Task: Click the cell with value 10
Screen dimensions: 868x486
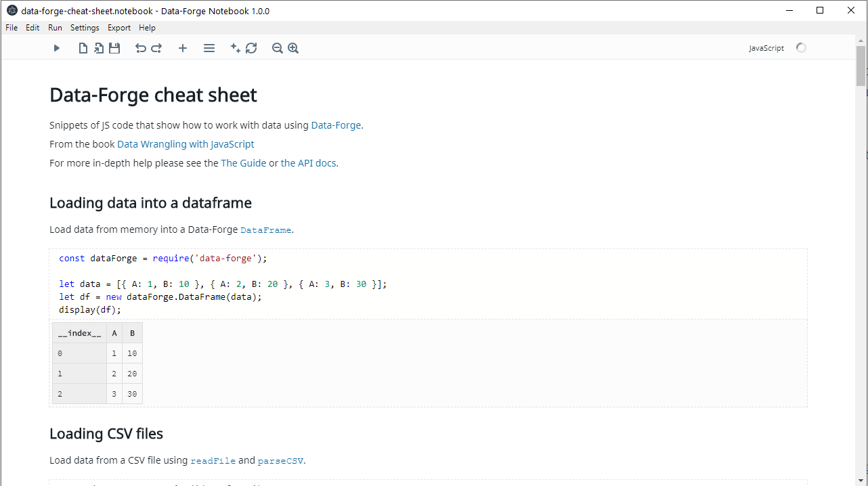Action: point(132,353)
